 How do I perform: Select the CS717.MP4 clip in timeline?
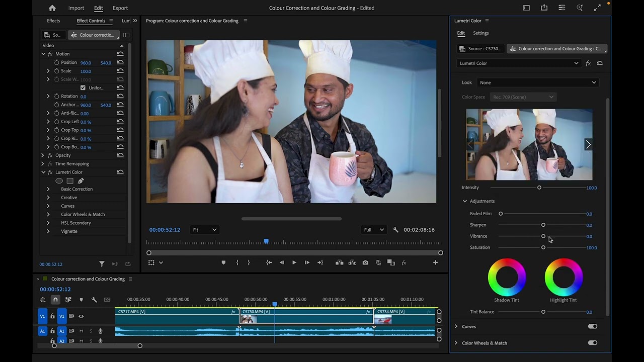(177, 316)
